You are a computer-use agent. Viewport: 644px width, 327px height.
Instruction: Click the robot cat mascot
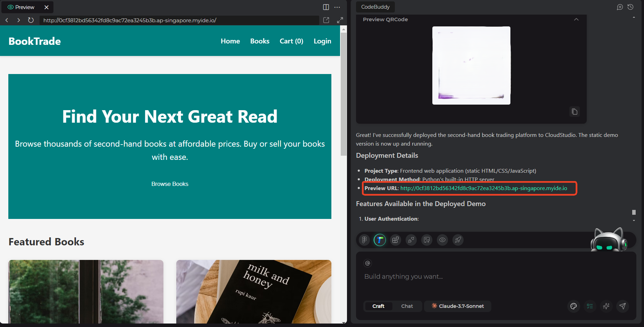[x=609, y=240]
